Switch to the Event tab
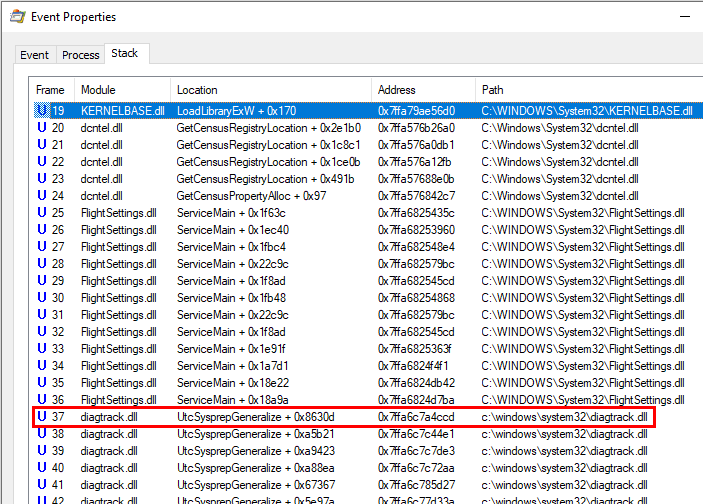 pos(34,55)
